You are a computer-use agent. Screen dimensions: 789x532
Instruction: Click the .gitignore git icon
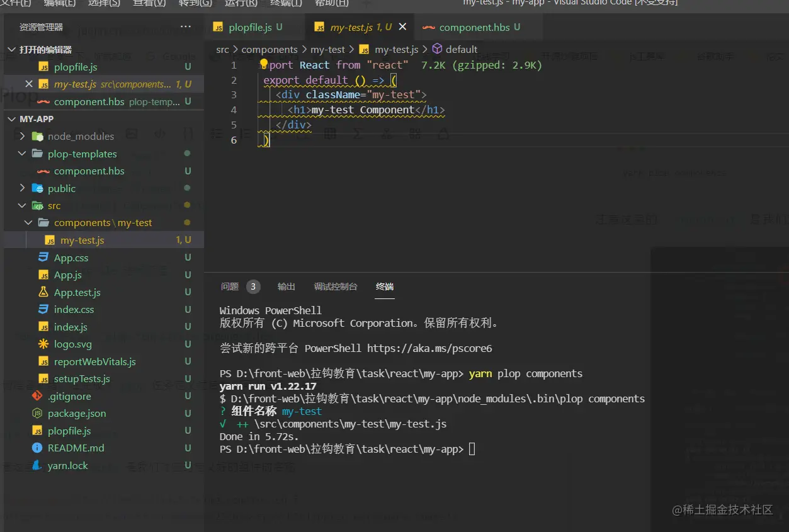[37, 396]
